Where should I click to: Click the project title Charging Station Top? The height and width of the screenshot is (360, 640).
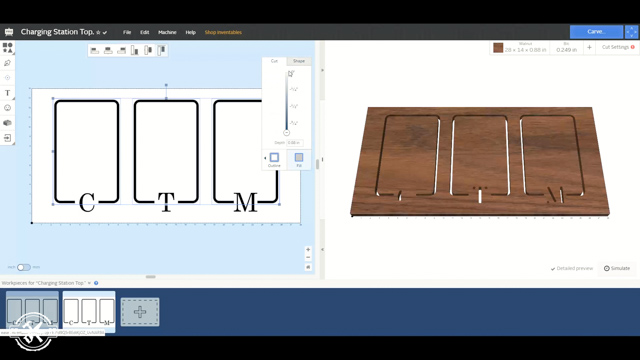point(57,32)
